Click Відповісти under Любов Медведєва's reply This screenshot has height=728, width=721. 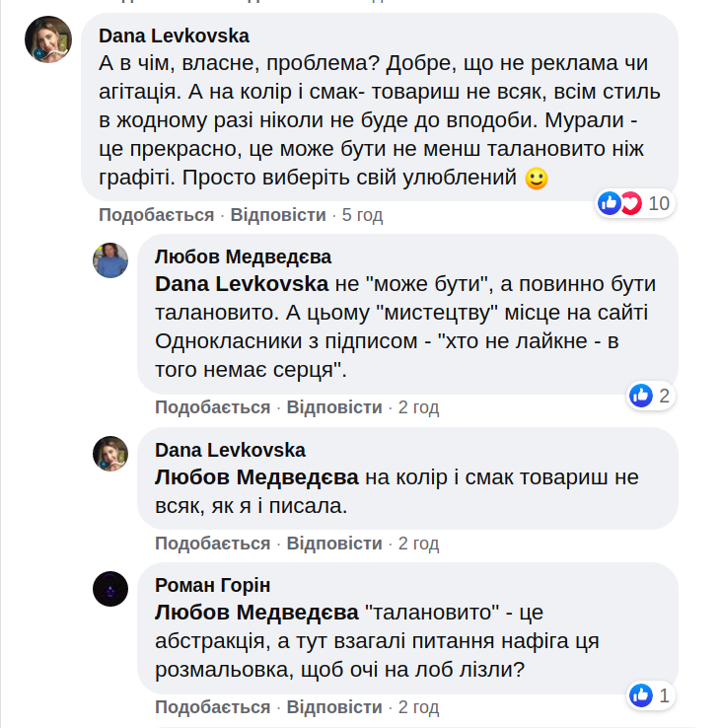(334, 407)
